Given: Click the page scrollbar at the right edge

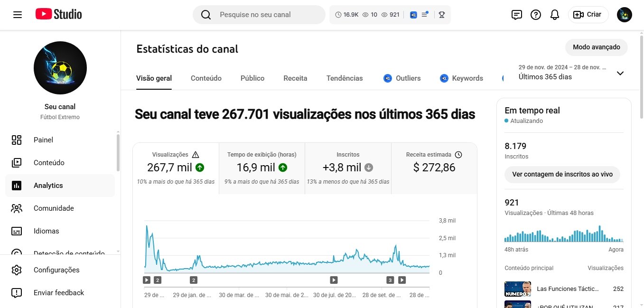Looking at the screenshot, I should [642, 76].
